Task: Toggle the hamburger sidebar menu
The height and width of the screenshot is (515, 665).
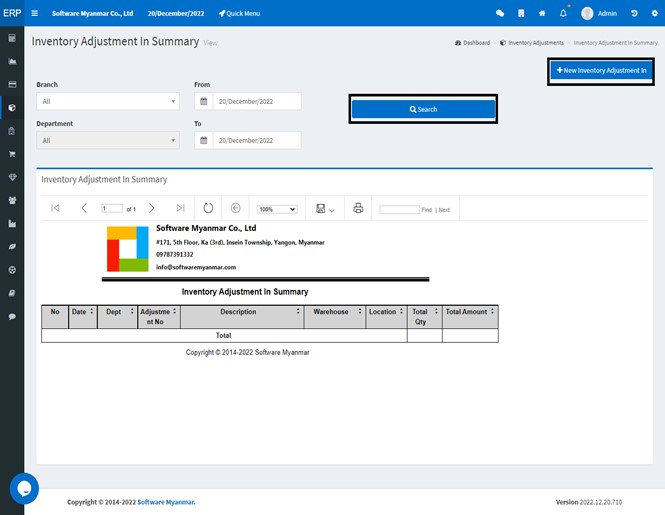Action: (35, 13)
